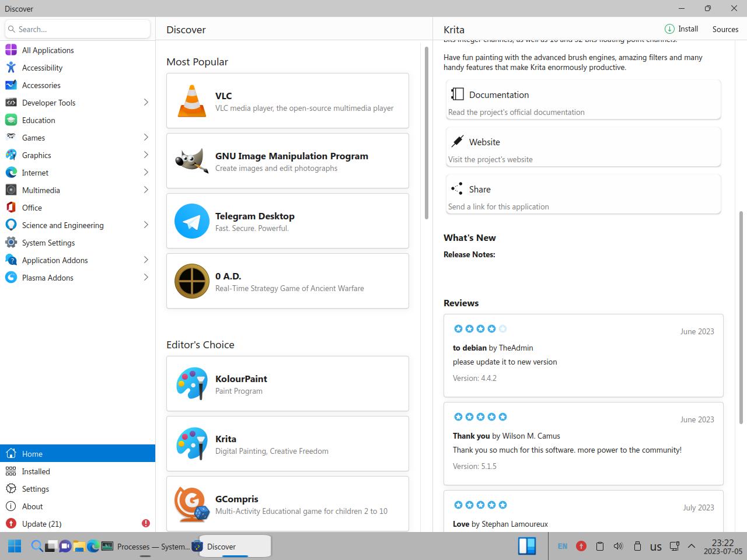Expand the Plasma Addons category

(146, 278)
